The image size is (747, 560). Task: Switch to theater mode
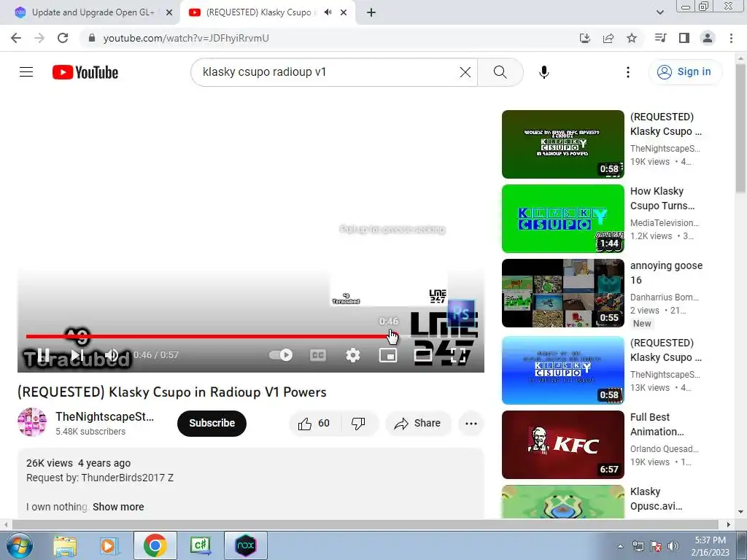click(423, 355)
